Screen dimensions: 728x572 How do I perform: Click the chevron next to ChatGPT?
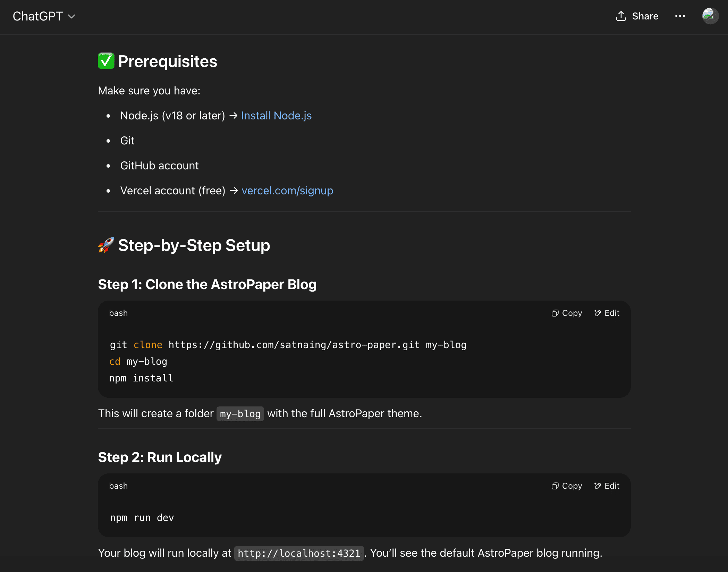tap(71, 17)
